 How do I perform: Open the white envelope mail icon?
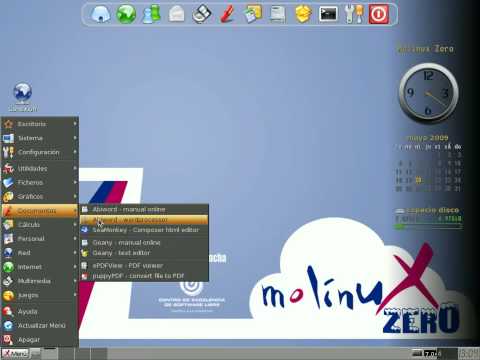(x=177, y=14)
